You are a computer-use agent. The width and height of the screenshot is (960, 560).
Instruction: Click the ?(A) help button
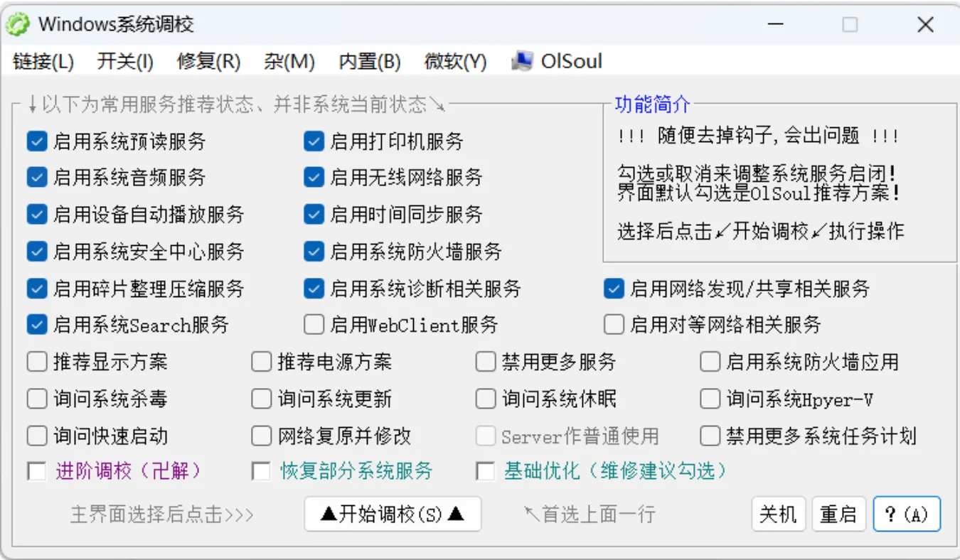906,513
